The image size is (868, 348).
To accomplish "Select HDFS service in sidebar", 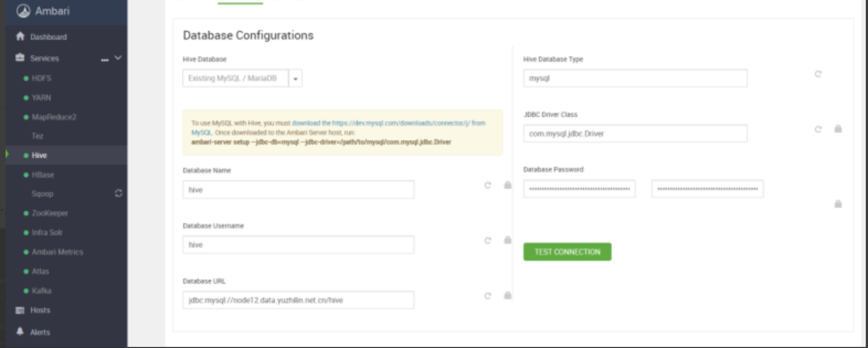I will coord(41,78).
